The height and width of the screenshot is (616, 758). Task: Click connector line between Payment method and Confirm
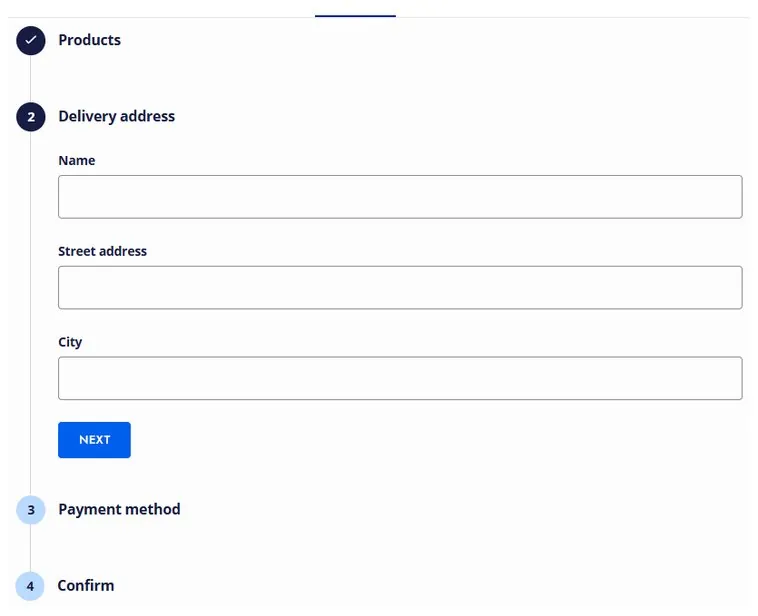click(31, 548)
